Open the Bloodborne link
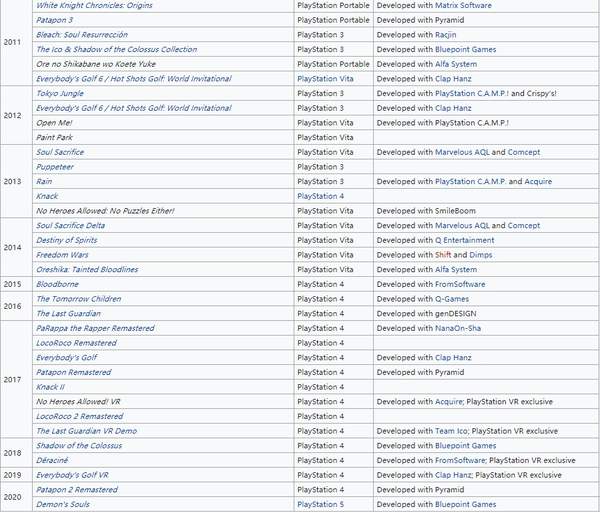 pyautogui.click(x=57, y=284)
